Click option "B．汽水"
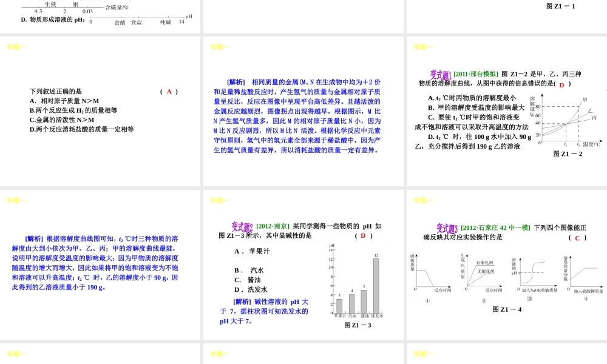Viewport: 607px width, 364px height. pyautogui.click(x=249, y=270)
